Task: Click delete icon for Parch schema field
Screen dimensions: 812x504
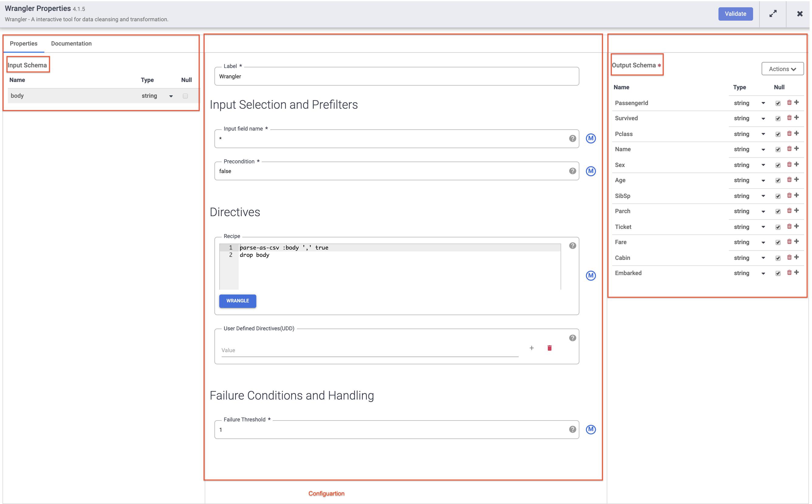Action: point(788,211)
